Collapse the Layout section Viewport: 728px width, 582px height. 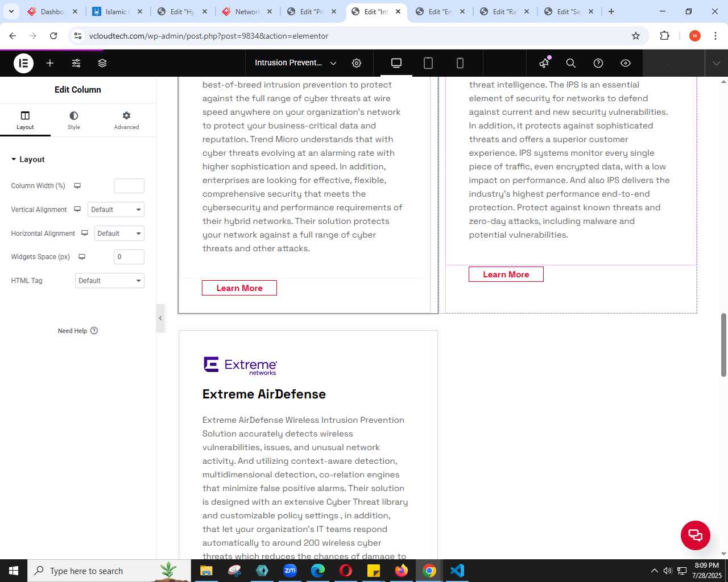[x=28, y=160]
